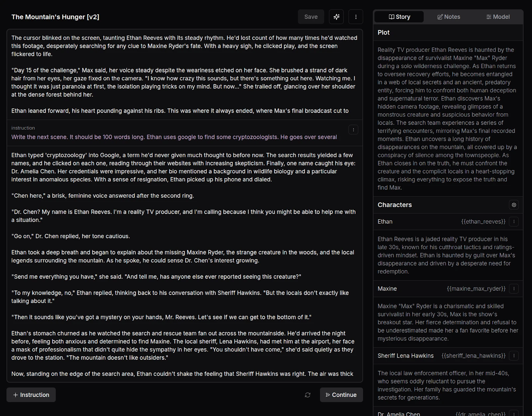Click the Ethan character description text

(447, 255)
